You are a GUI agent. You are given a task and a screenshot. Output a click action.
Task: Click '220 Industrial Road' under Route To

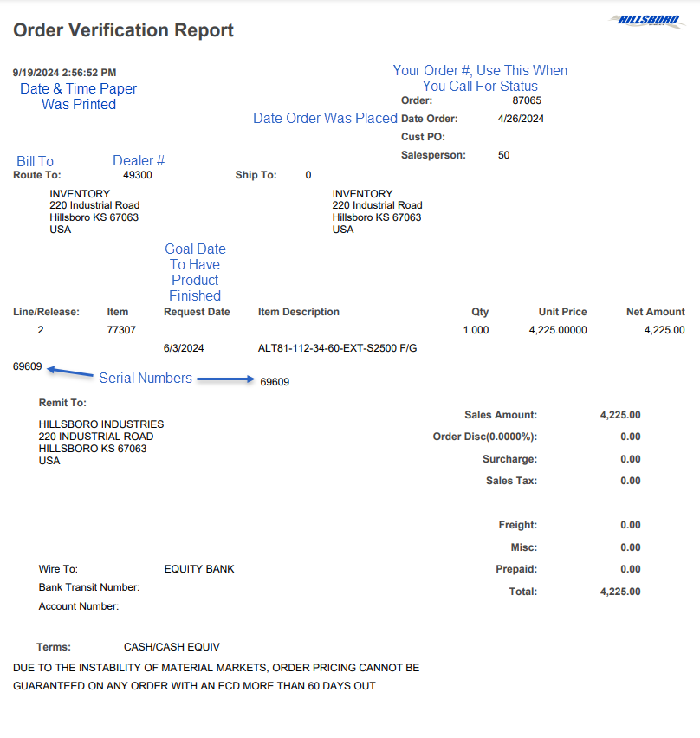pos(94,205)
